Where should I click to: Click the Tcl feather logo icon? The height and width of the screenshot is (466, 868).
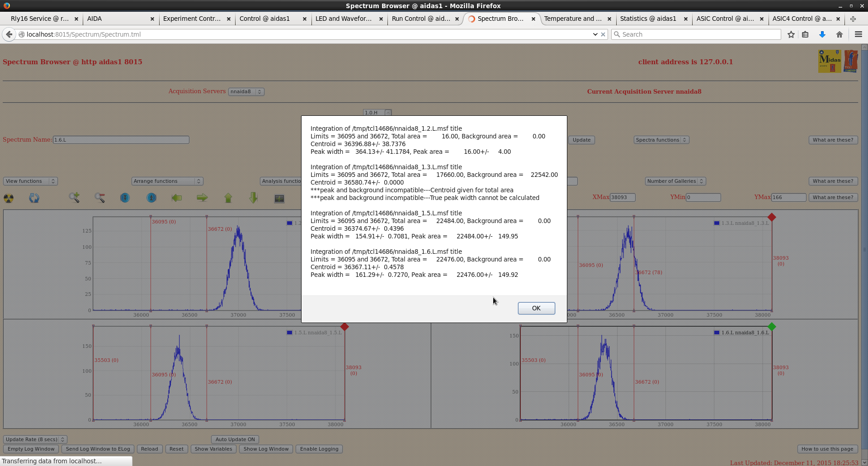pyautogui.click(x=850, y=62)
